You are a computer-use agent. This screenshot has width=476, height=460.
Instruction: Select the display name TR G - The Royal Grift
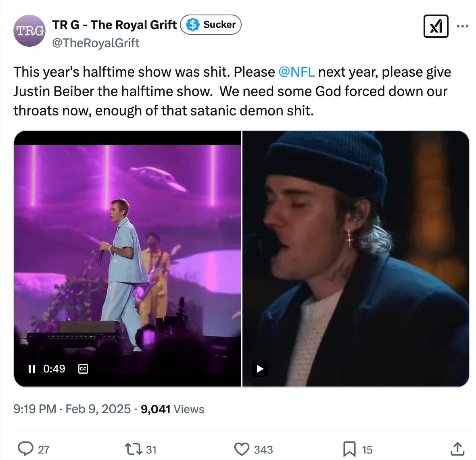pos(114,25)
